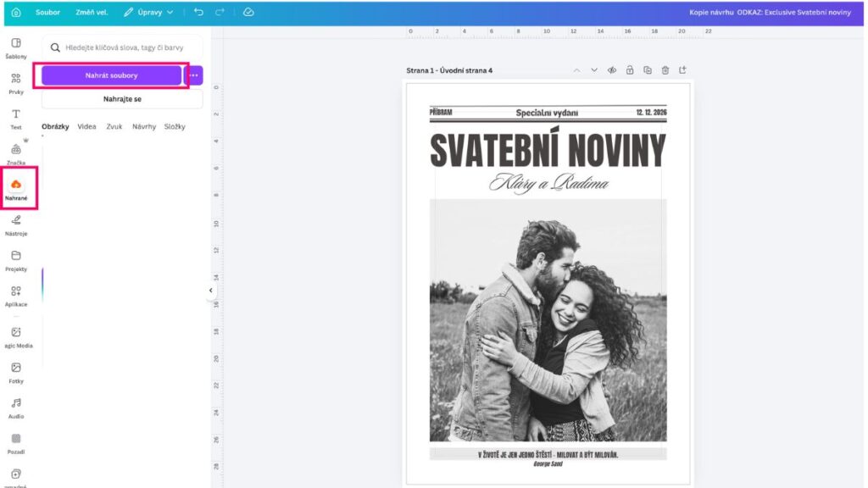The height and width of the screenshot is (488, 868).
Task: Open the Nástroje tools panel
Action: (16, 225)
